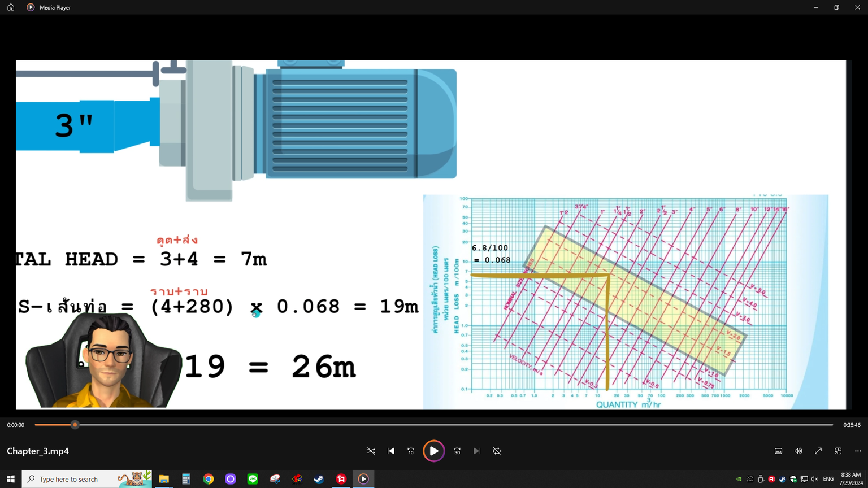Click the Chapter_3.mp4 title
Image resolution: width=868 pixels, height=488 pixels.
[x=38, y=451]
